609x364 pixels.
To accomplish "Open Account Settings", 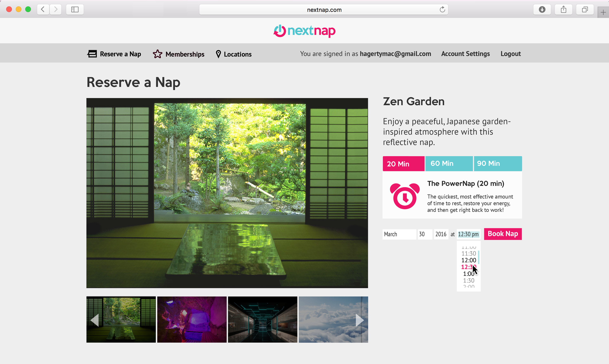I will (465, 54).
